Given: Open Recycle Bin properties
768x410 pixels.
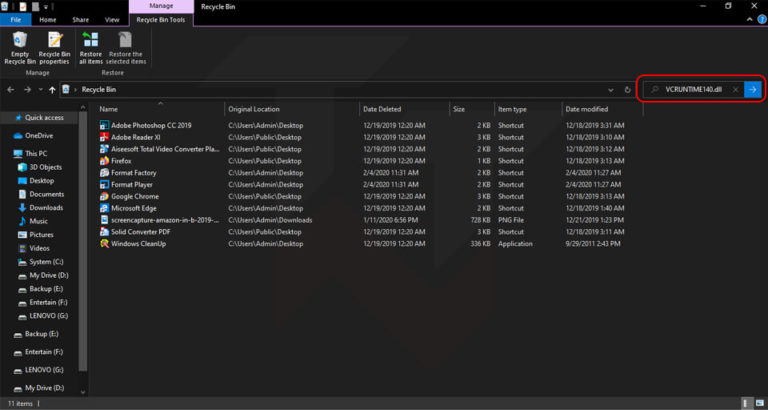Looking at the screenshot, I should tap(54, 48).
